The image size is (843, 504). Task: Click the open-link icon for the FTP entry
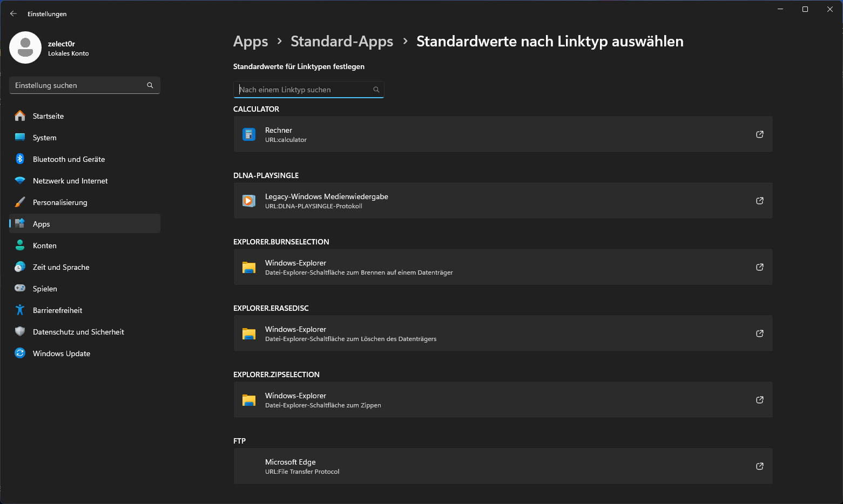click(759, 466)
